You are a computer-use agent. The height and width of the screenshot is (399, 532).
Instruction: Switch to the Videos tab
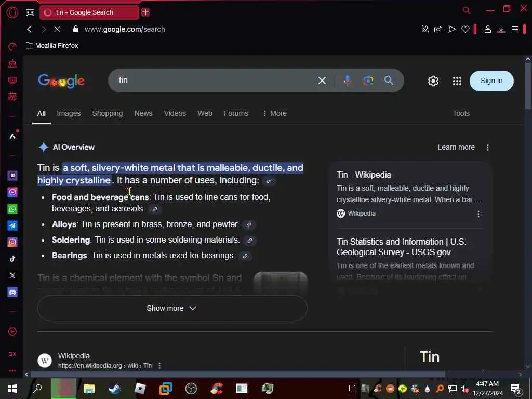(175, 113)
